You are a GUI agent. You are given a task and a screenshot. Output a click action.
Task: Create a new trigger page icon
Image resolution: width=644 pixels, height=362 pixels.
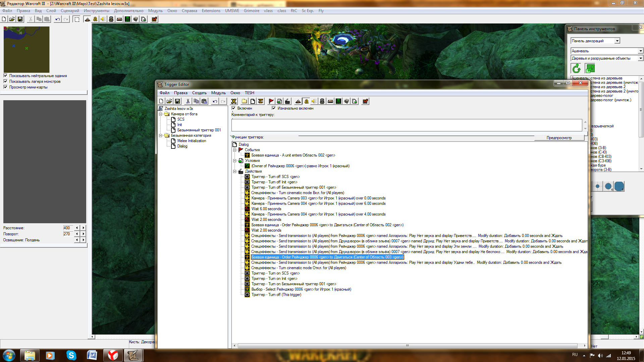pos(253,101)
